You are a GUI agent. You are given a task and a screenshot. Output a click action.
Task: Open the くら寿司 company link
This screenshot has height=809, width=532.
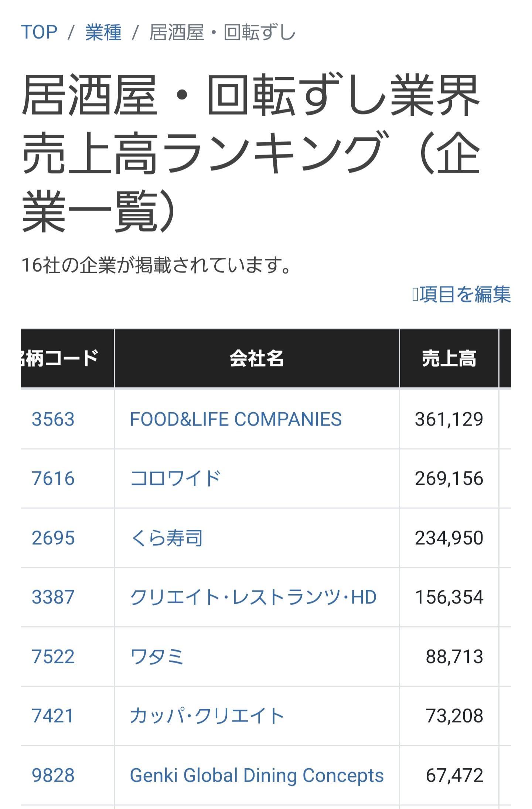click(167, 538)
